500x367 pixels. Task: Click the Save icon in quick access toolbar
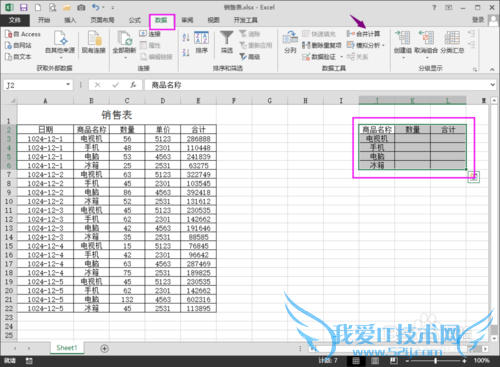pos(24,7)
